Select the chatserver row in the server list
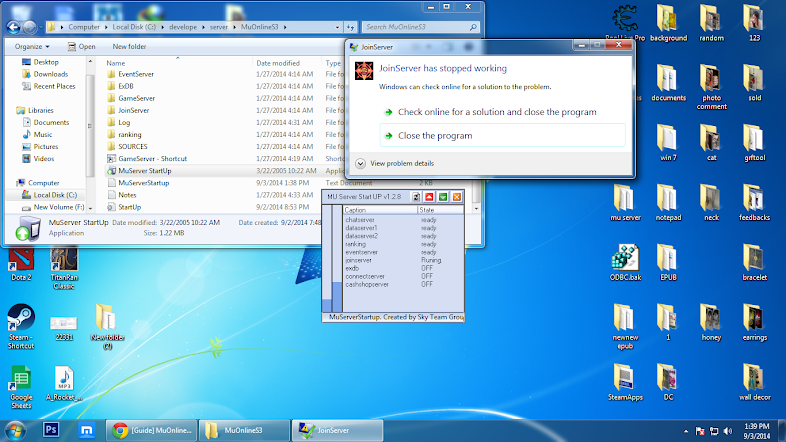Viewport: 786px width, 442px height. pos(404,220)
